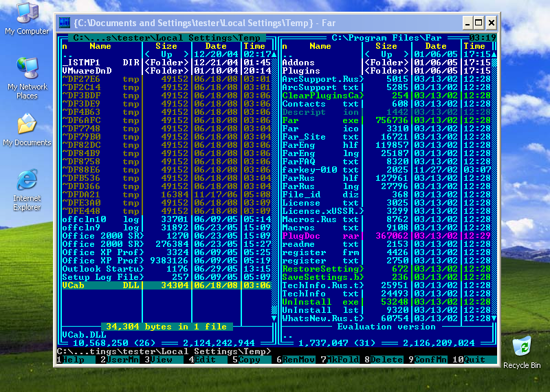Image resolution: width=550 pixels, height=392 pixels.
Task: Select File_id diz file
Action: (386, 195)
